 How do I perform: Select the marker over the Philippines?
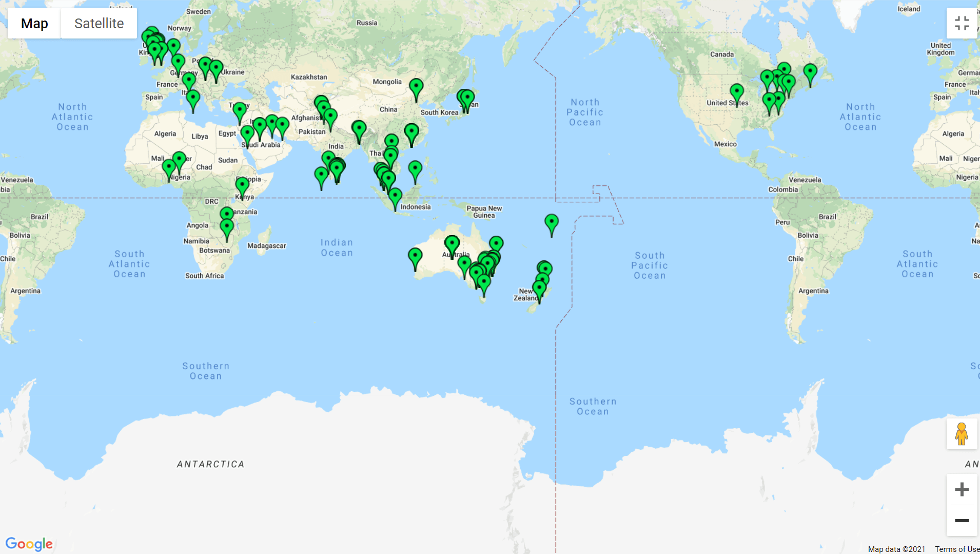click(x=415, y=170)
